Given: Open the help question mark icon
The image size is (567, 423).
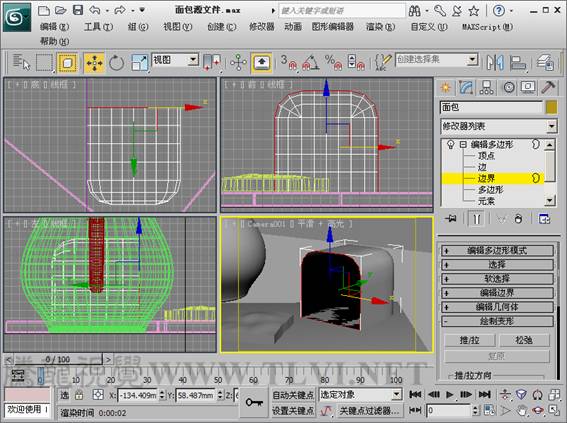Looking at the screenshot, I should coord(499,11).
